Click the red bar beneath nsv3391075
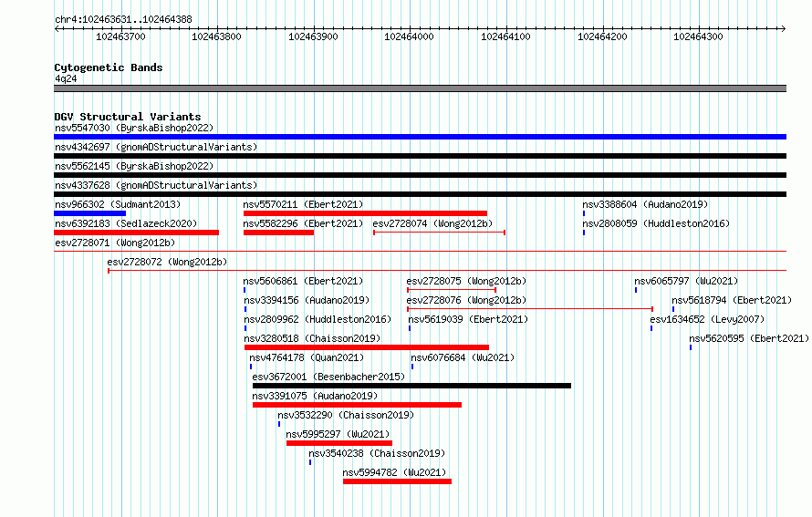Viewport: 812px width, 517px height. [358, 405]
